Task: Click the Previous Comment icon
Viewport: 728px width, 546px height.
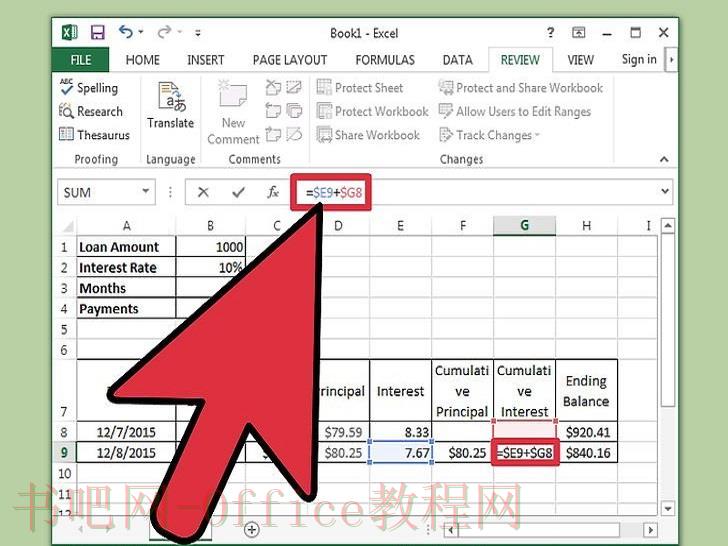Action: pyautogui.click(x=273, y=111)
